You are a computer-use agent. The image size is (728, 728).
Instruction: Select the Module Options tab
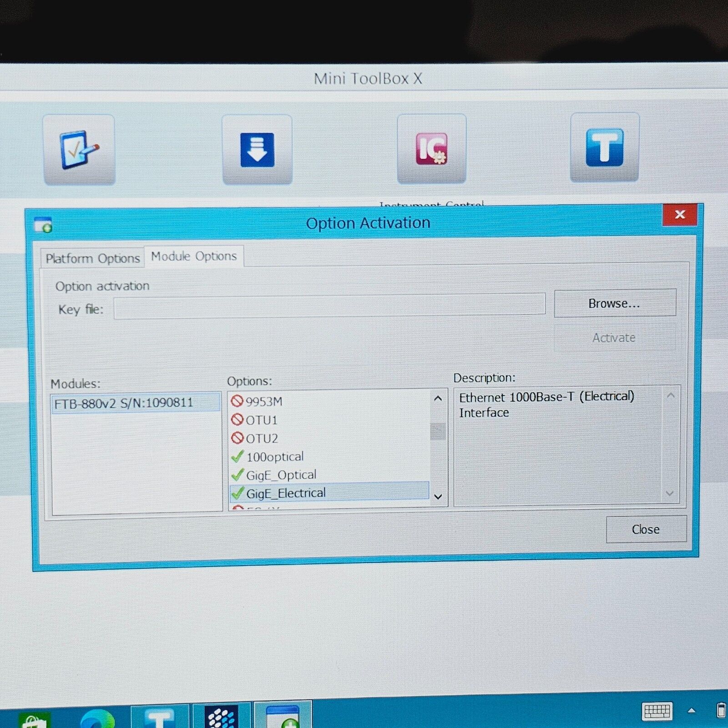tap(194, 256)
